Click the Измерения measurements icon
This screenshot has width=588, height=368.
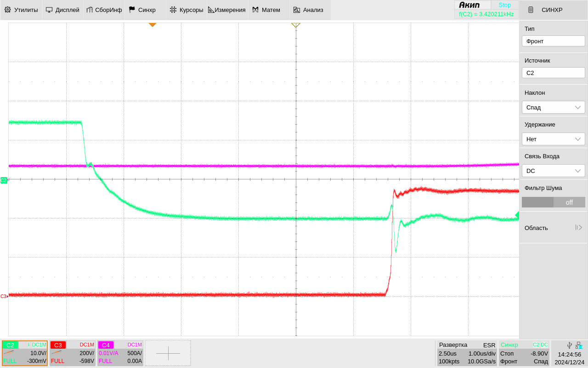[211, 10]
